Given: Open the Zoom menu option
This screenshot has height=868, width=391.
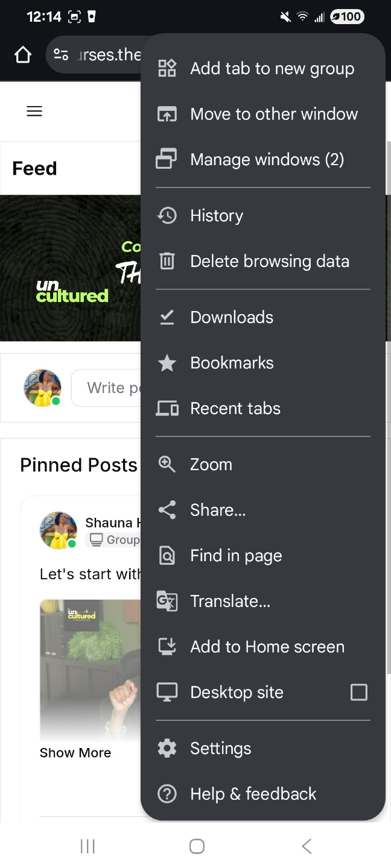Looking at the screenshot, I should (x=211, y=465).
